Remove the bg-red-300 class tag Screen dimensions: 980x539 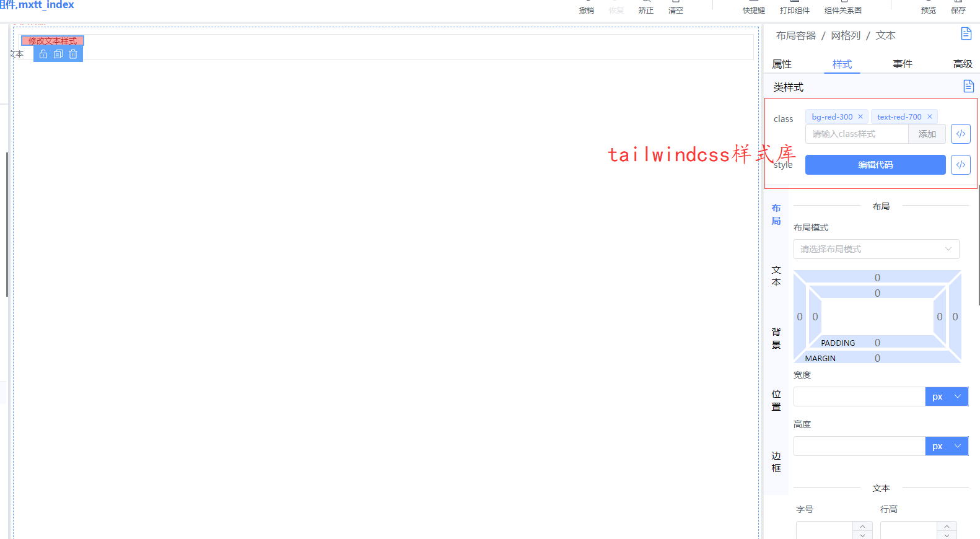tap(860, 116)
